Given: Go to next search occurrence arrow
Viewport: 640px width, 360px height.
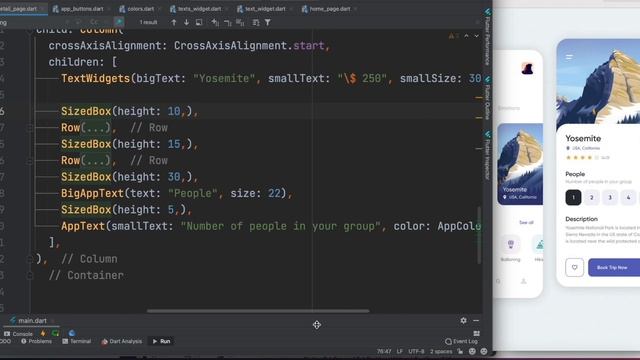Looking at the screenshot, I should coord(186,22).
